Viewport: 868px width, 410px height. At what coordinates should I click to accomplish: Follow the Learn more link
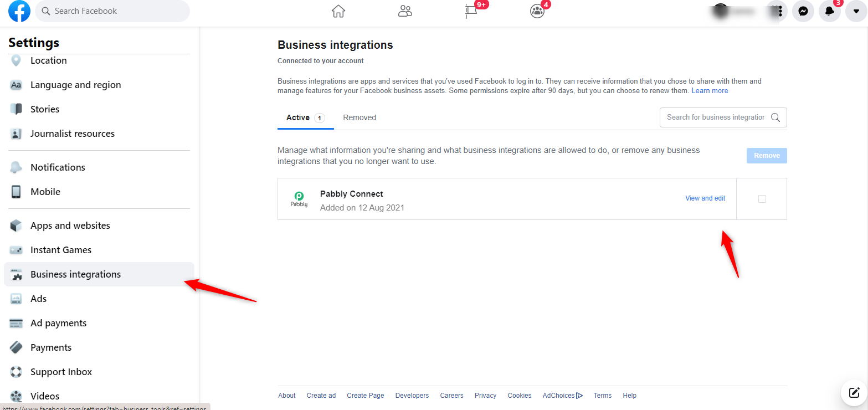point(710,91)
